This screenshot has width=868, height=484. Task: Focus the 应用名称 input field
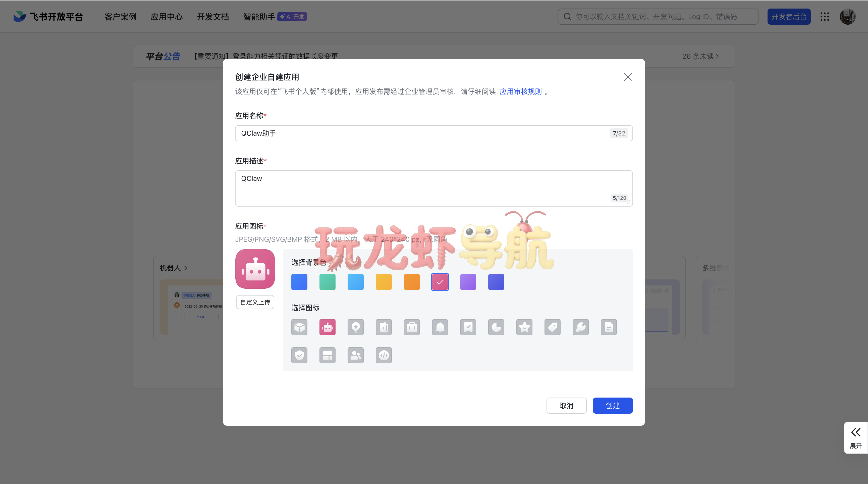point(434,133)
